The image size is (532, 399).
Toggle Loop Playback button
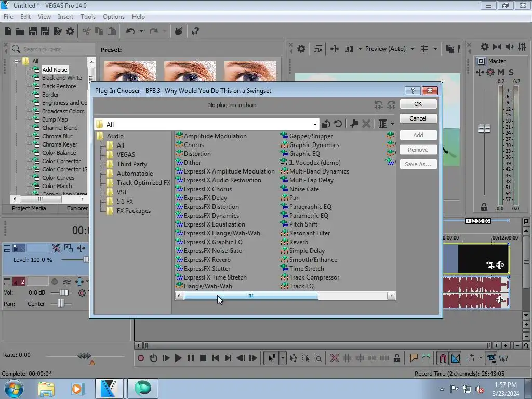click(153, 358)
